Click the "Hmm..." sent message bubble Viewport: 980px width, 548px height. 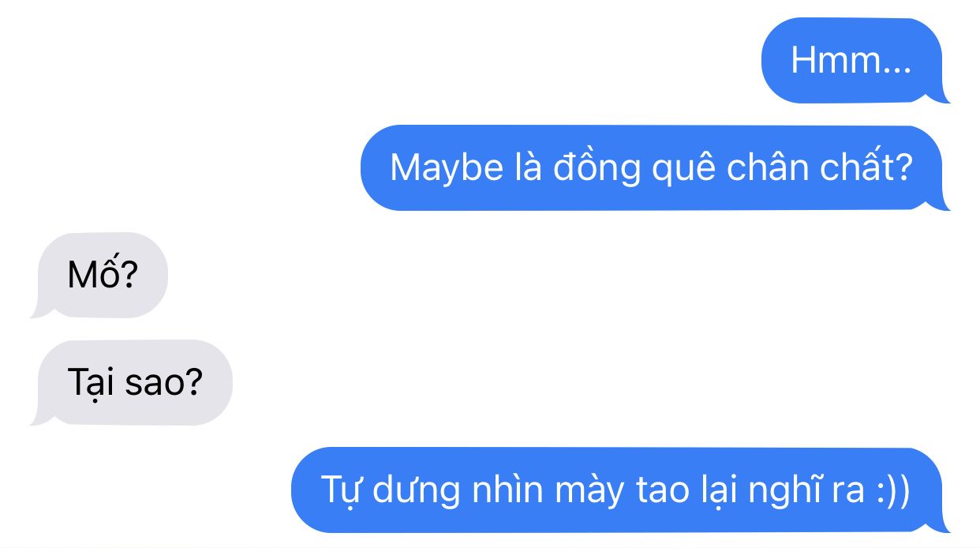853,61
